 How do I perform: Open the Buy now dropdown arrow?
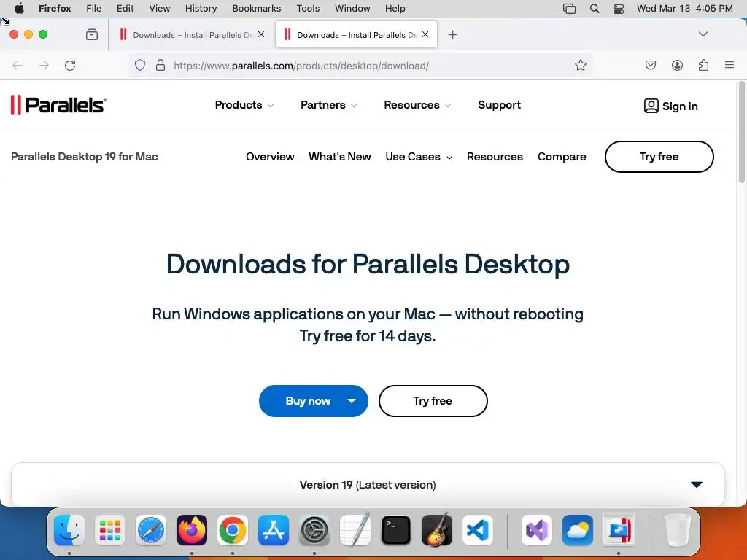pyautogui.click(x=352, y=401)
